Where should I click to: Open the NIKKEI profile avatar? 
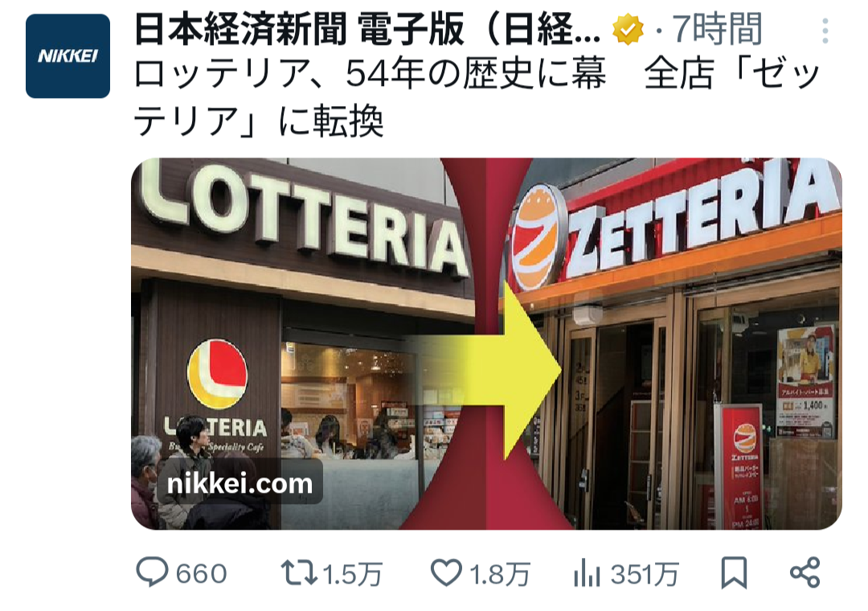[x=68, y=56]
